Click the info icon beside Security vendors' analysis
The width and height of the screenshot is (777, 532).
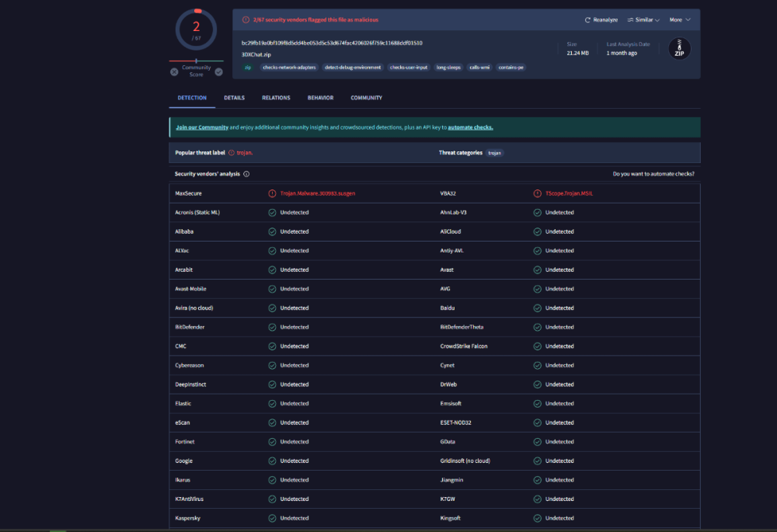[x=246, y=174]
